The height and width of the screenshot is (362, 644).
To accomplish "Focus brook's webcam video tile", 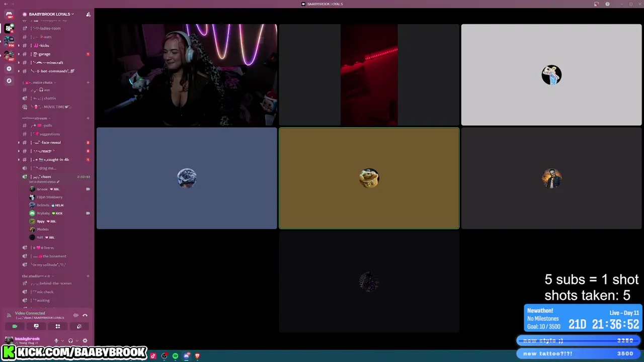I will (x=187, y=74).
